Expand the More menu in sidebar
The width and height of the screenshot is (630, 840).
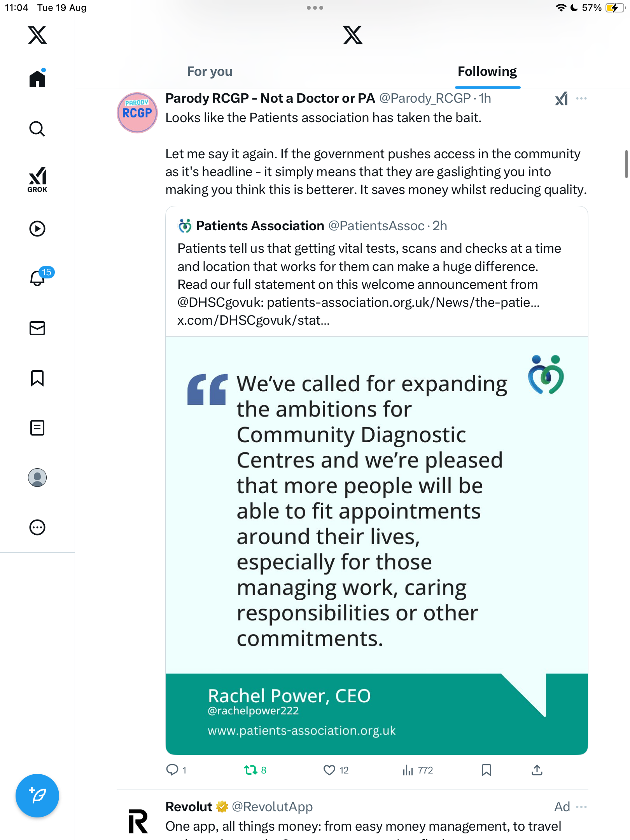37,527
